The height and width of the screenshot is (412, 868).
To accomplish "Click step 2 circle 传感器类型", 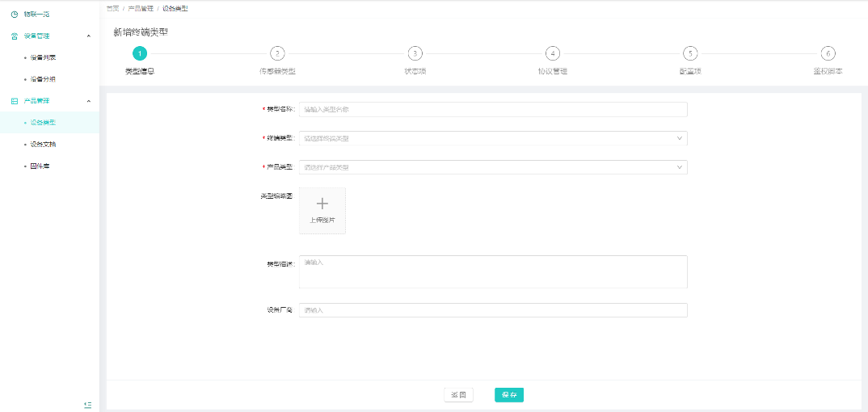I will tap(277, 53).
